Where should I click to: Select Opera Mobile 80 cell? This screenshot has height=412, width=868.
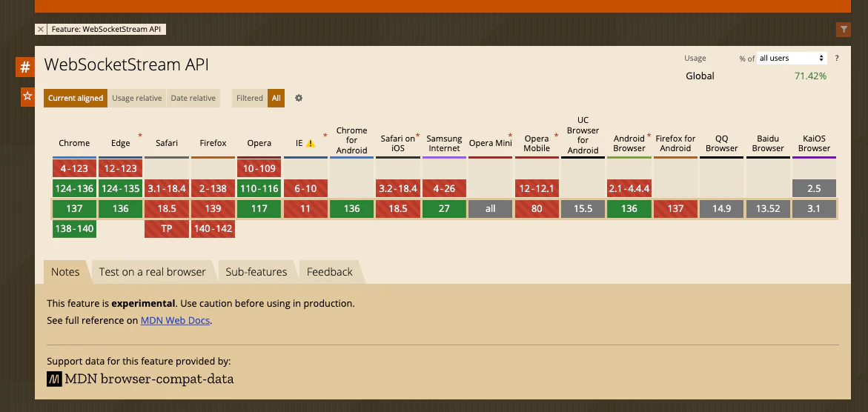(x=537, y=209)
